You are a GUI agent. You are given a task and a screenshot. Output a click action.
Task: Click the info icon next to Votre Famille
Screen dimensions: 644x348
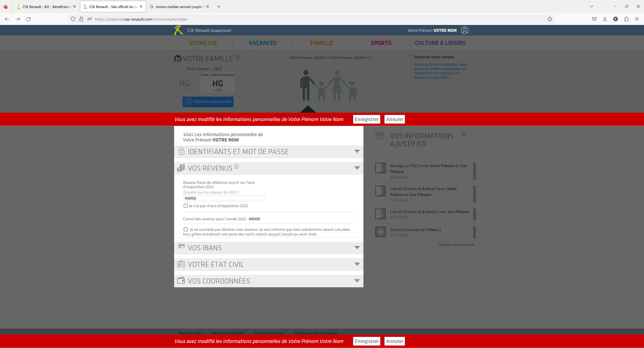[237, 57]
